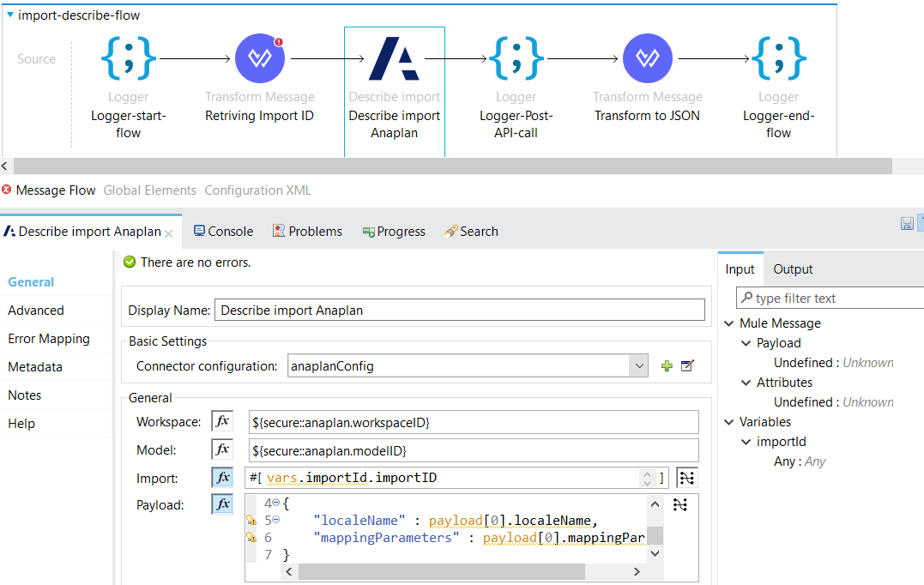The width and height of the screenshot is (924, 585).
Task: Click the payload editor horizontal scrollbar thumb
Action: coord(442,571)
